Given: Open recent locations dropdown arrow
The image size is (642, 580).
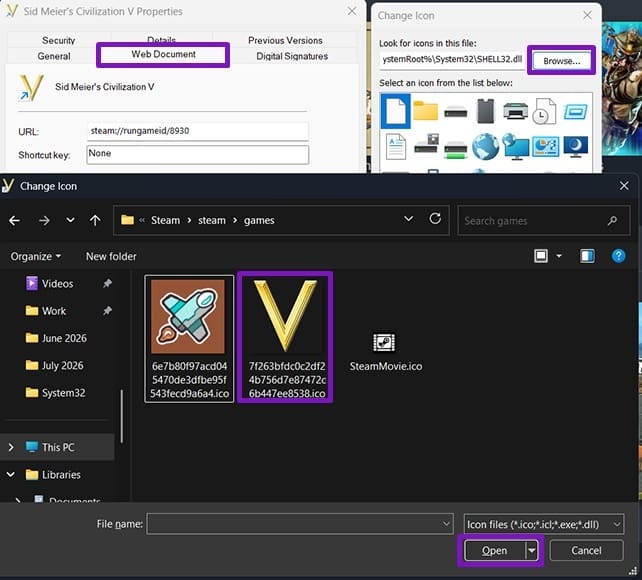Looking at the screenshot, I should 70,220.
